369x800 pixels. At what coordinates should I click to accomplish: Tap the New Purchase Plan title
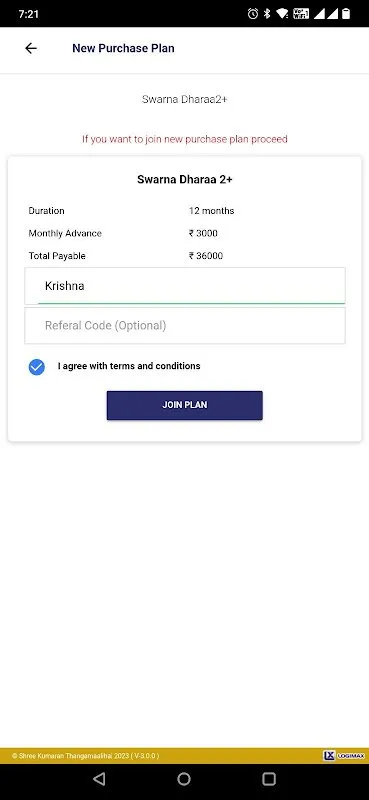point(123,48)
